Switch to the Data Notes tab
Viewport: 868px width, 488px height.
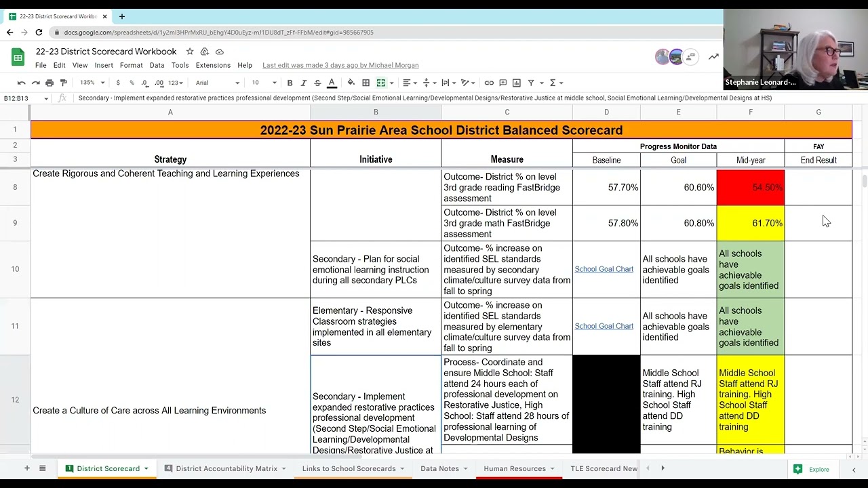point(439,468)
